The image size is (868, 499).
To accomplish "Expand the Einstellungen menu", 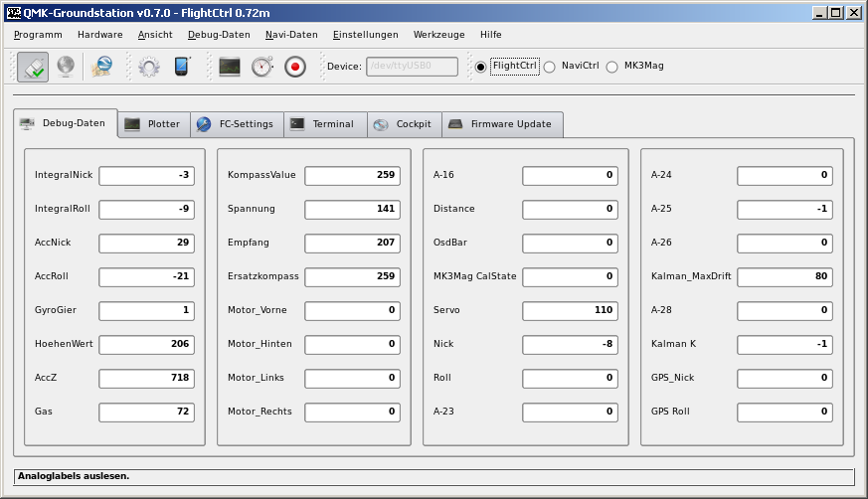I will 365,34.
